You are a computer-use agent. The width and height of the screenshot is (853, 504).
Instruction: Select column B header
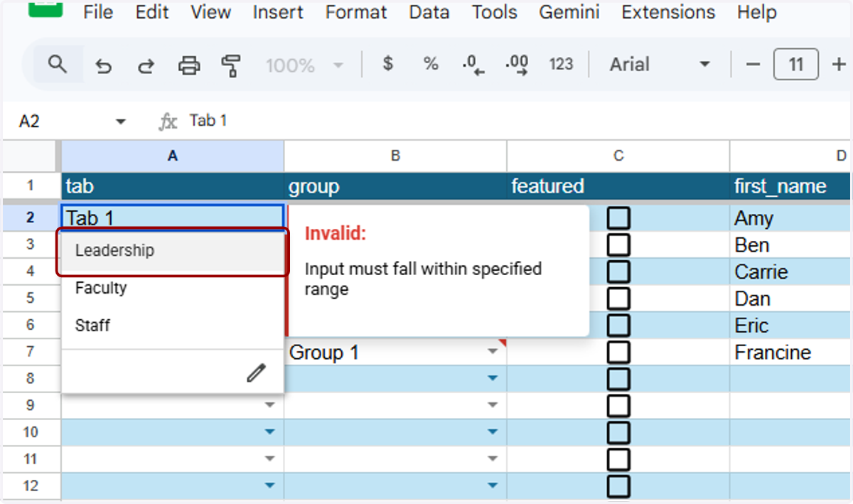click(395, 156)
